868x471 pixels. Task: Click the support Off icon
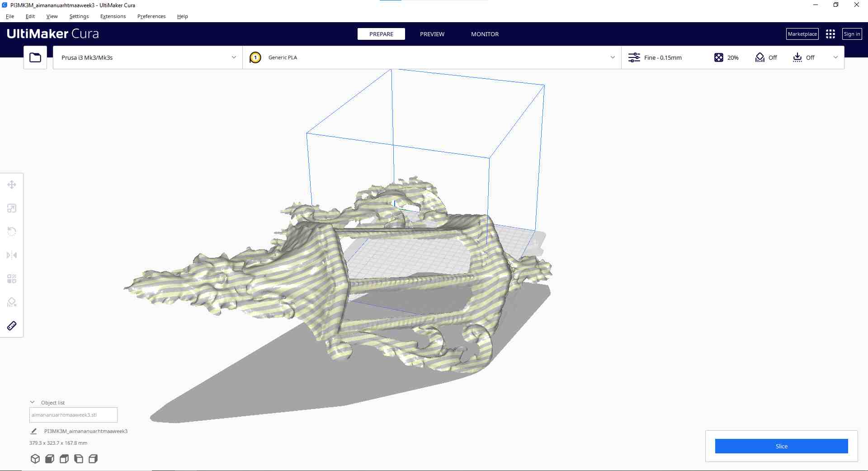point(760,57)
